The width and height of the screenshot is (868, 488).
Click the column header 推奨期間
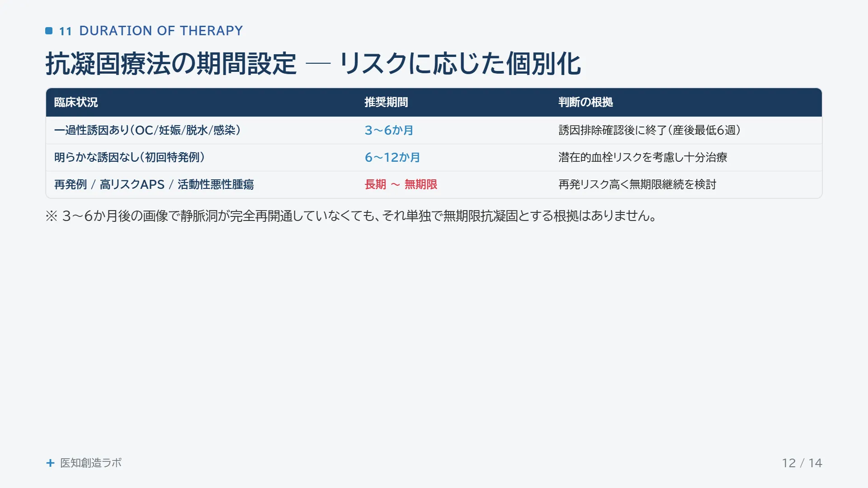pos(387,102)
